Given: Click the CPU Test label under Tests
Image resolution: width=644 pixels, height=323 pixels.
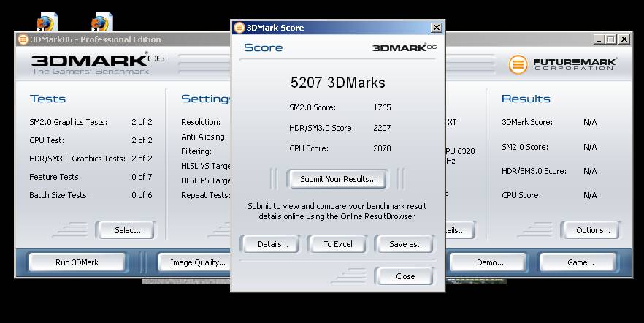Looking at the screenshot, I should coord(47,140).
